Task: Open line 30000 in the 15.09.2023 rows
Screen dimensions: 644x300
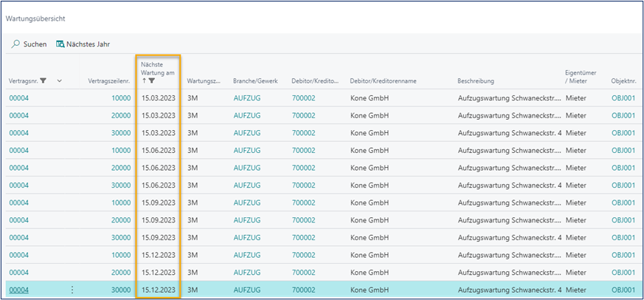Action: (121, 237)
